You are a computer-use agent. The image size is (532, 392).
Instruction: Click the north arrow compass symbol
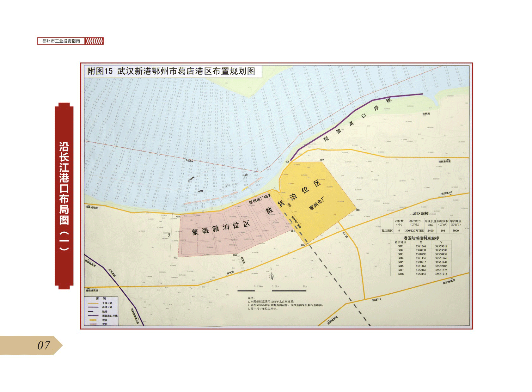[x=271, y=275]
